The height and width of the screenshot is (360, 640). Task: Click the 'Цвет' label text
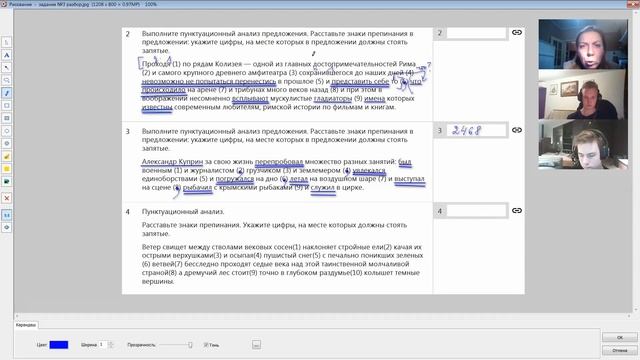(42, 345)
